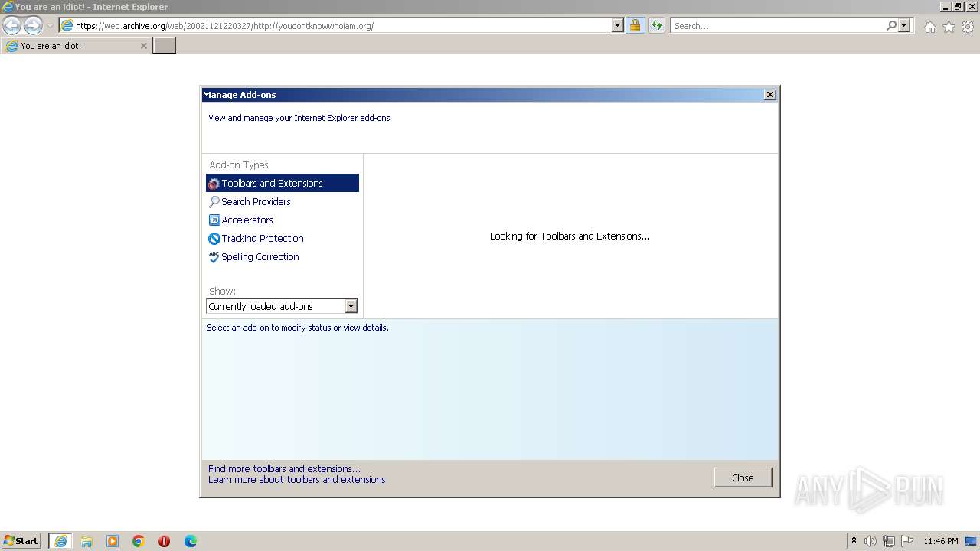Go to Home page icon

[x=929, y=27]
